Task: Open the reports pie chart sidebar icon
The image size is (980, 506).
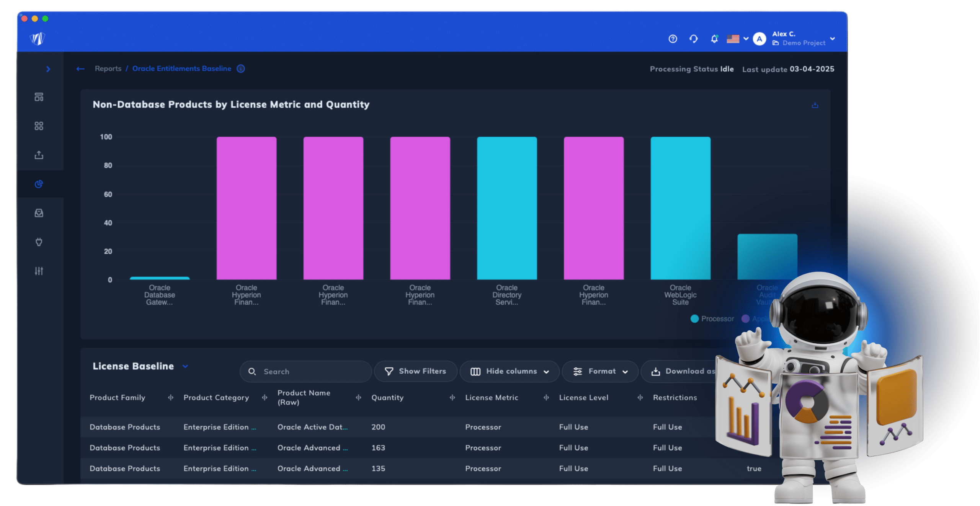Action: [x=39, y=184]
